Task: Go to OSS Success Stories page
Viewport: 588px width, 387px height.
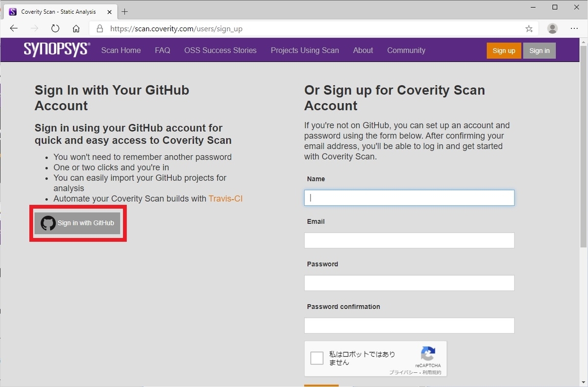Action: pos(220,50)
